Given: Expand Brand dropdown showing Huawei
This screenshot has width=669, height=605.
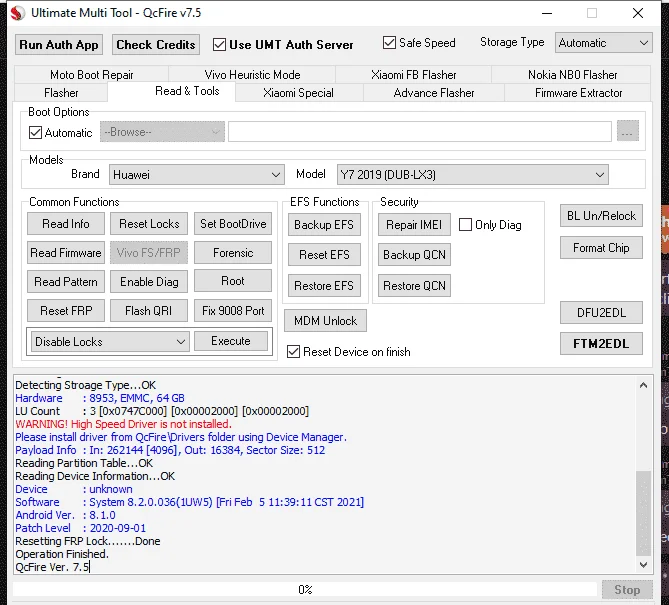Looking at the screenshot, I should click(x=197, y=175).
